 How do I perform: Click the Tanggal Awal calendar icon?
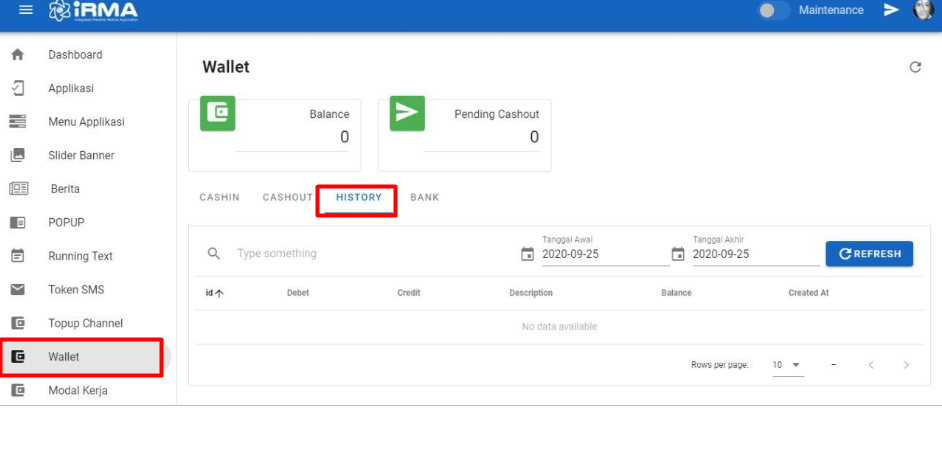click(x=528, y=254)
